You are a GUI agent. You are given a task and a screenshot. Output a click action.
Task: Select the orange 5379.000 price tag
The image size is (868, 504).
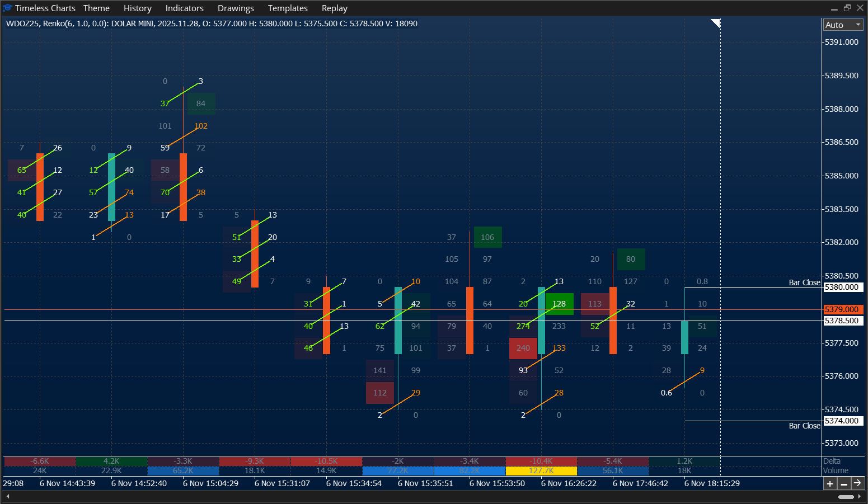(843, 309)
